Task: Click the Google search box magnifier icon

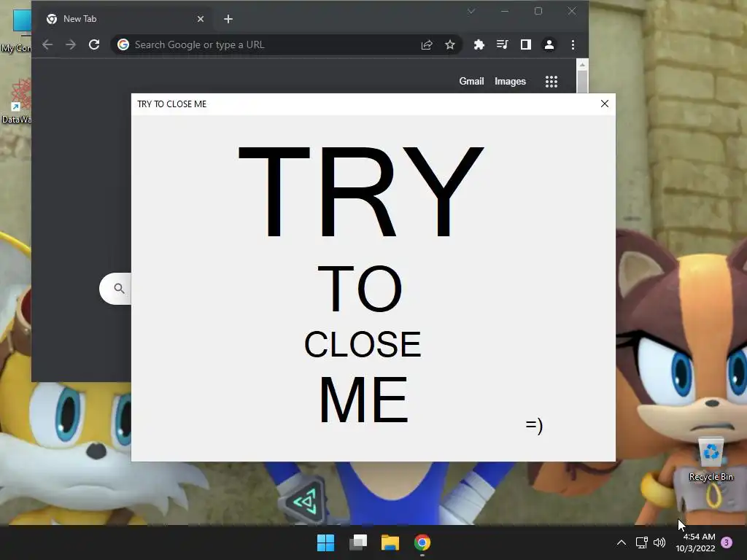Action: 119,289
